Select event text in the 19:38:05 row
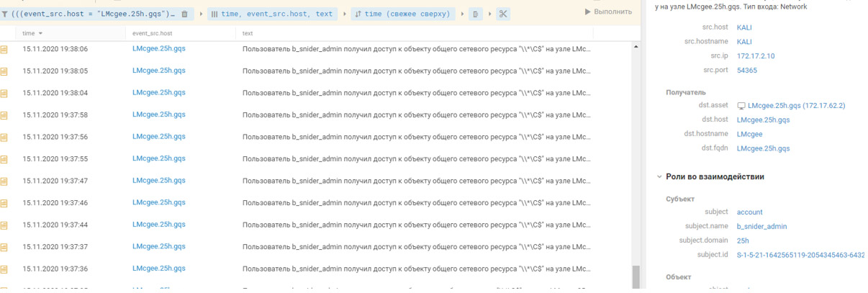Image resolution: width=868 pixels, height=293 pixels. [x=418, y=71]
